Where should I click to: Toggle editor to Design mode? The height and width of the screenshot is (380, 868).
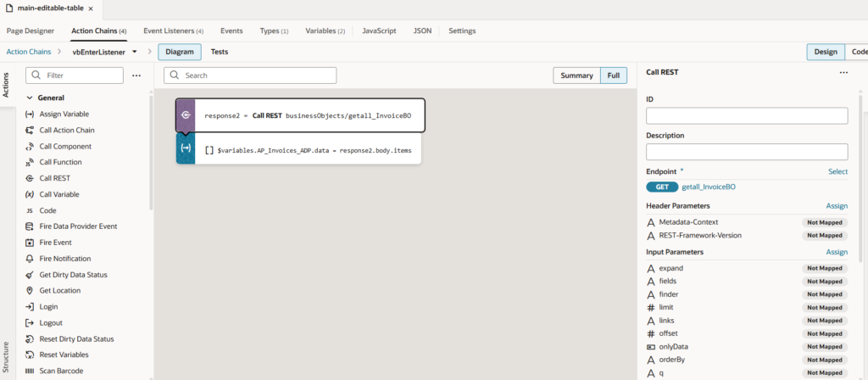pyautogui.click(x=825, y=52)
